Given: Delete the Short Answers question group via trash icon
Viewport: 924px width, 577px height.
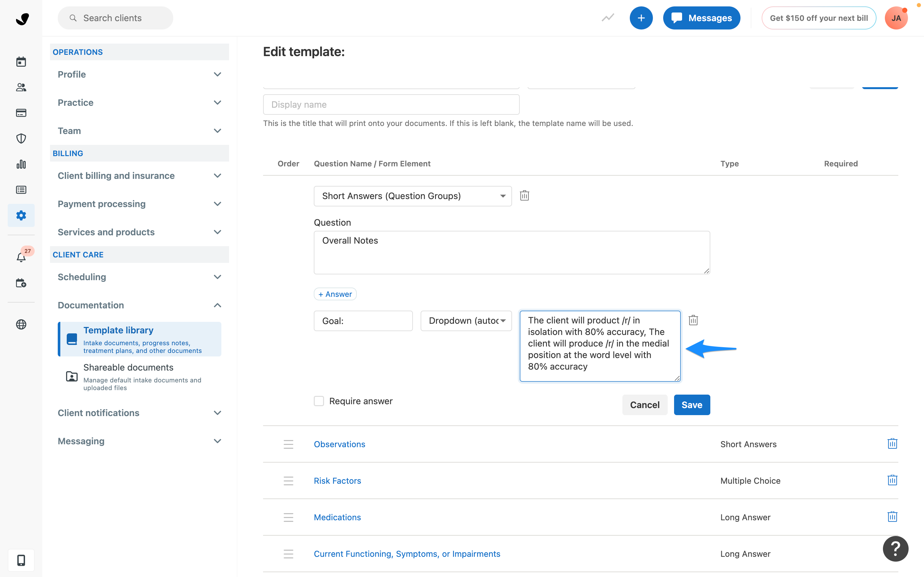Looking at the screenshot, I should [x=524, y=195].
